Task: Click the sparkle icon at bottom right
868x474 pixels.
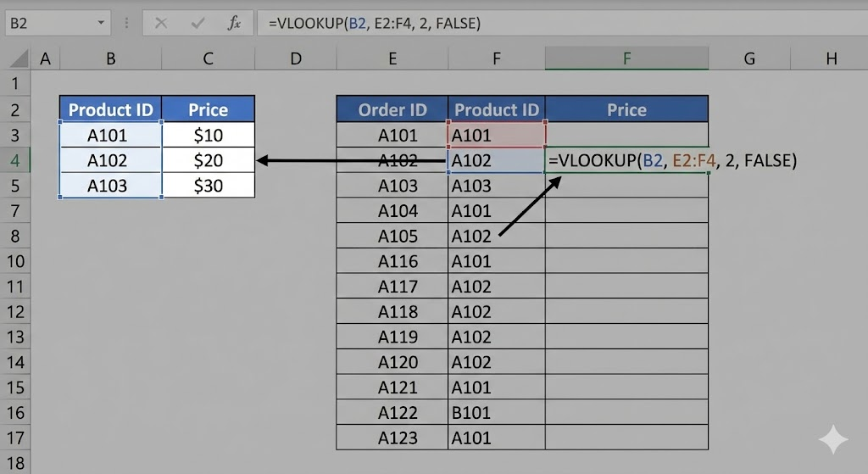Action: [x=833, y=440]
